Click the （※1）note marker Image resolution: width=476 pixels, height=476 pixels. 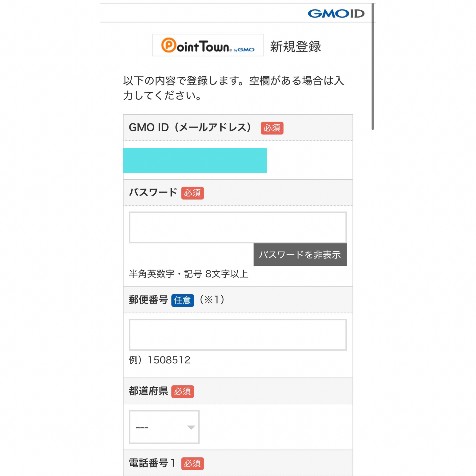pyautogui.click(x=212, y=300)
